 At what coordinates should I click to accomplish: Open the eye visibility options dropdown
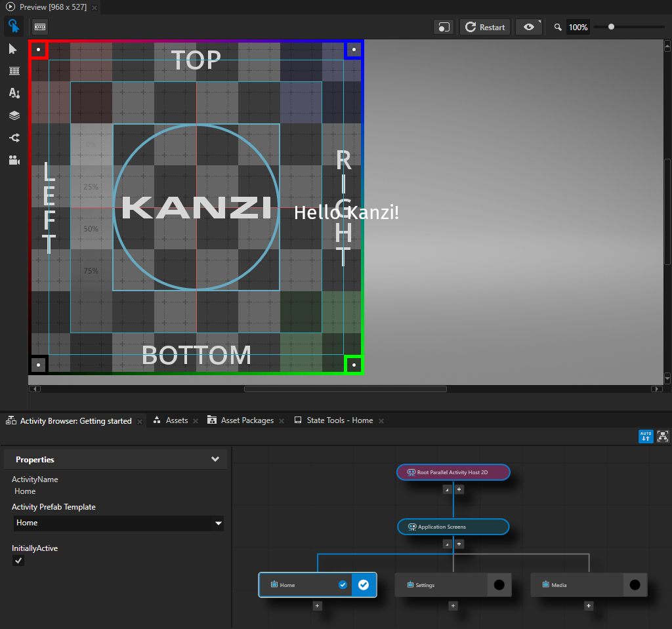(x=529, y=27)
